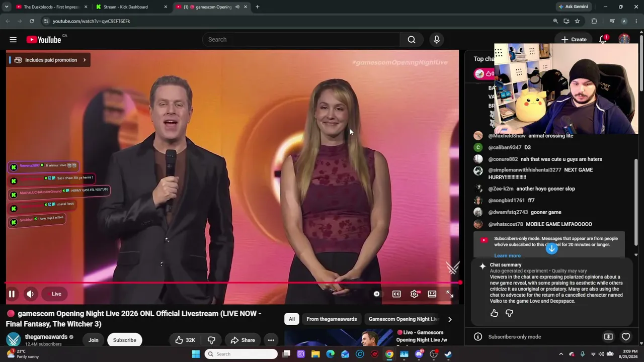Click the video title text
Screen dimensions: 644x362
point(133,319)
